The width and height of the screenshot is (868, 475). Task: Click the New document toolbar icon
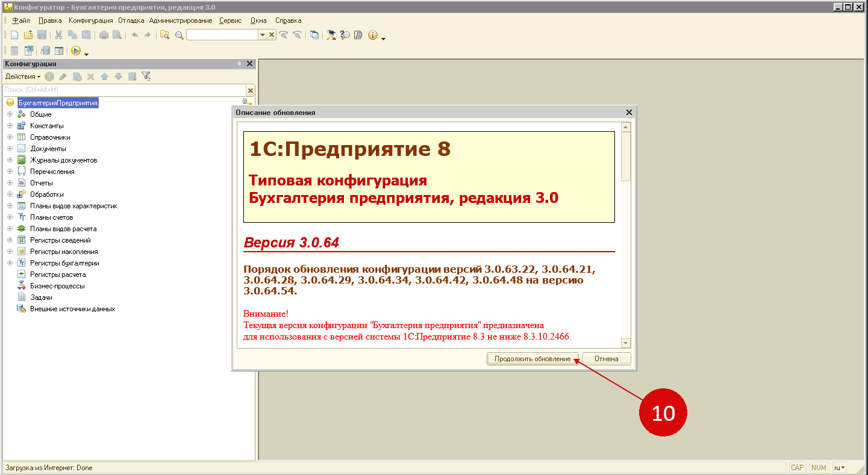pyautogui.click(x=14, y=35)
